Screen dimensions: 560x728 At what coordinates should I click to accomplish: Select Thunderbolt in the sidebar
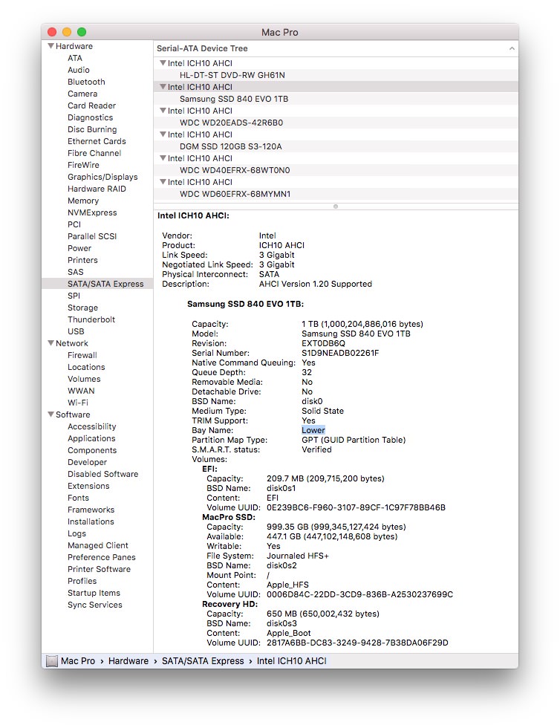[91, 319]
